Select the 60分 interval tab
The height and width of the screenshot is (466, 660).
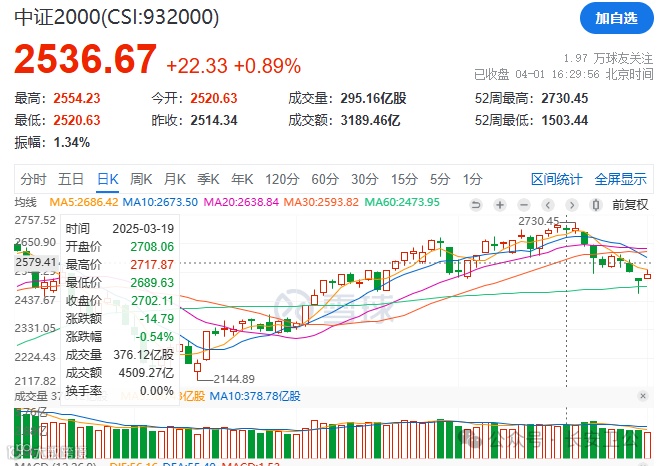(325, 179)
